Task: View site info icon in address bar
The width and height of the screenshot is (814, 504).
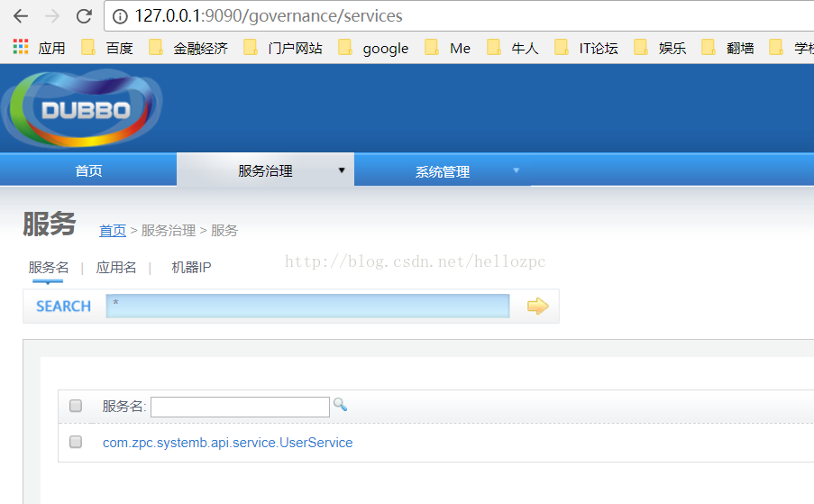Action: [120, 16]
